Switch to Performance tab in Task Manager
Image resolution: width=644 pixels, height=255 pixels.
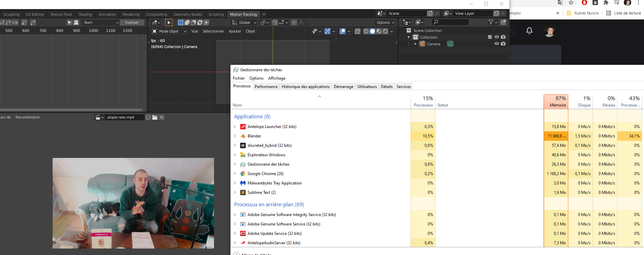tap(266, 87)
